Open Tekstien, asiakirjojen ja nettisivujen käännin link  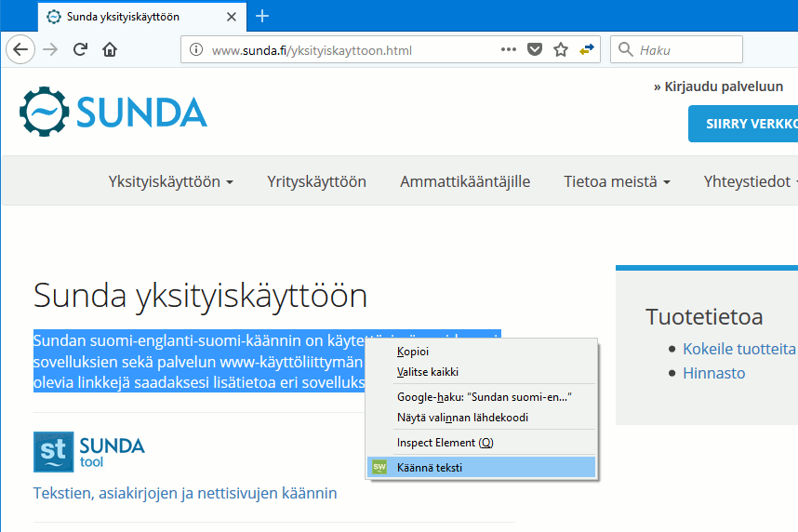tap(185, 493)
